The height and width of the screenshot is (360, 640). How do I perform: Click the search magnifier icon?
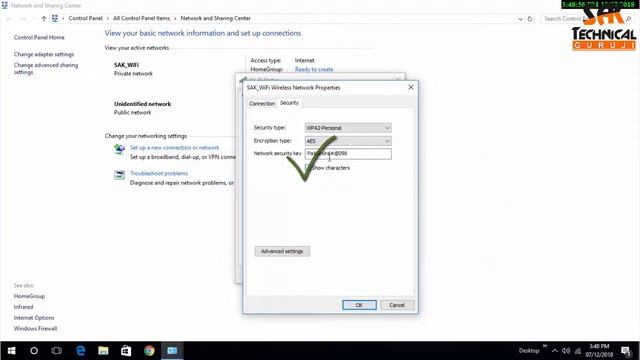tap(629, 19)
